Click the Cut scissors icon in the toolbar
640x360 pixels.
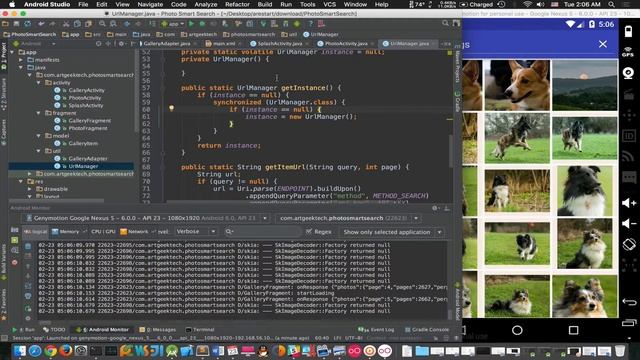[x=66, y=24]
